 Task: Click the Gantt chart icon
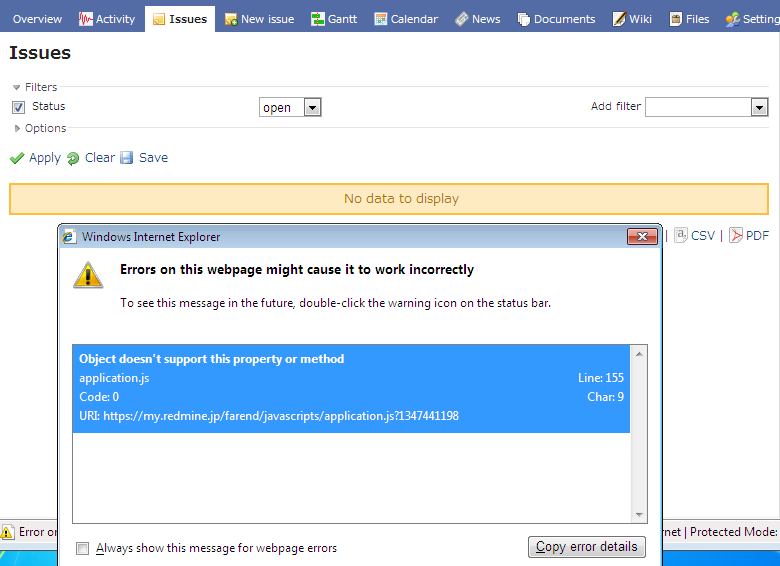click(x=317, y=19)
